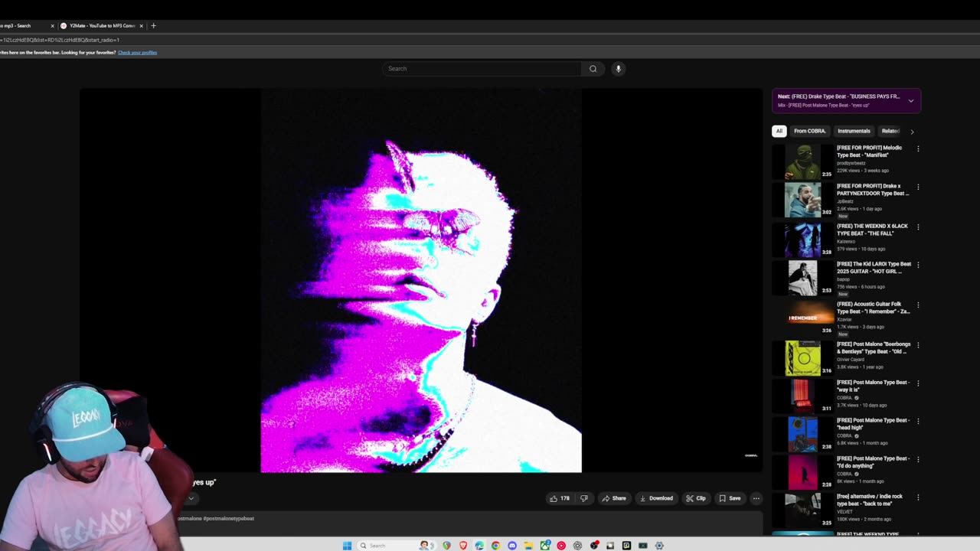
Task: Open options menu for "head high" video
Action: point(918,421)
